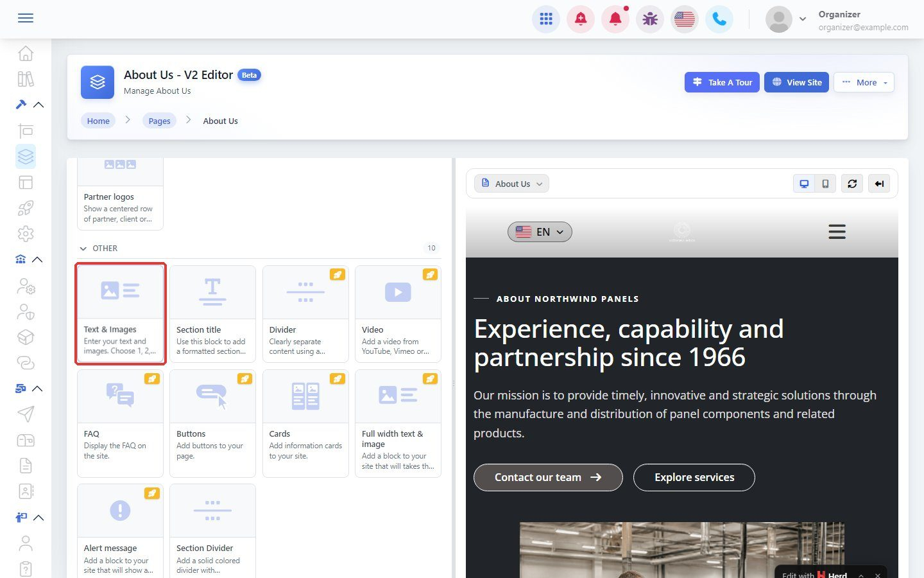The image size is (924, 578).
Task: Navigate to Pages breadcrumb
Action: click(159, 121)
